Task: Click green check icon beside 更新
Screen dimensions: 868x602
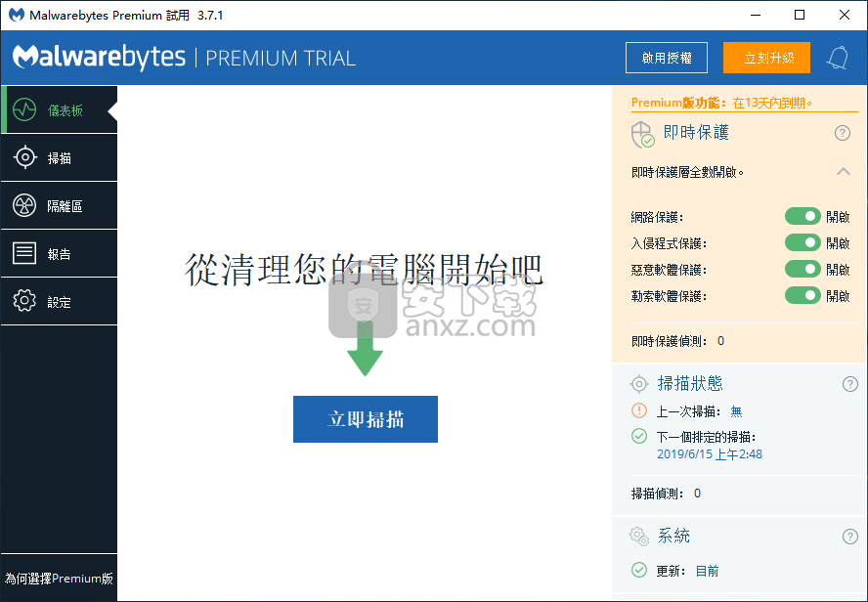Action: click(x=639, y=570)
